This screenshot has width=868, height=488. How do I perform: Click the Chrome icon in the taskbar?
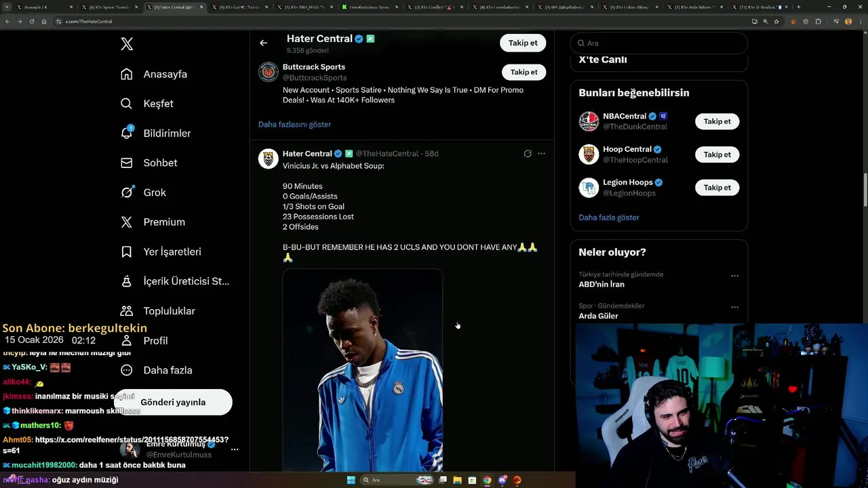487,480
